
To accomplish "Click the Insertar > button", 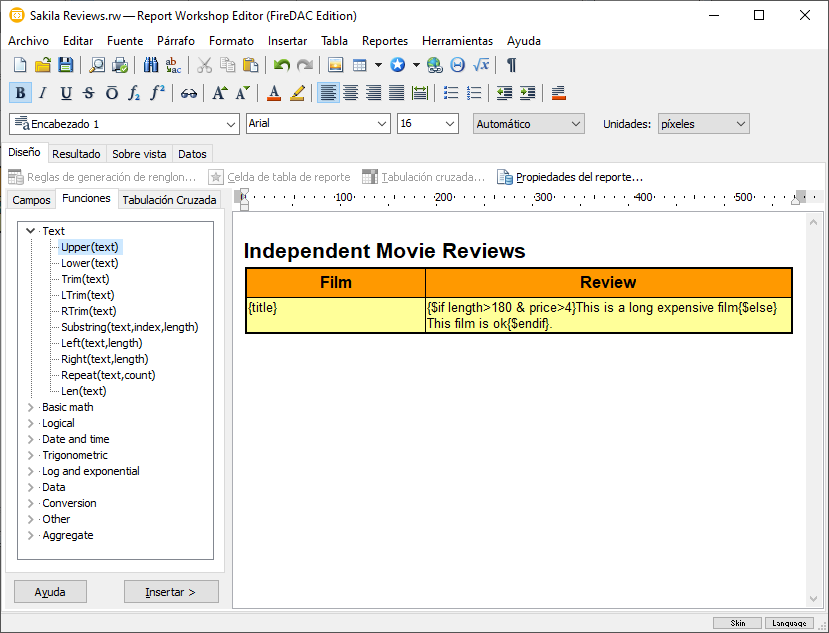I will pos(171,592).
